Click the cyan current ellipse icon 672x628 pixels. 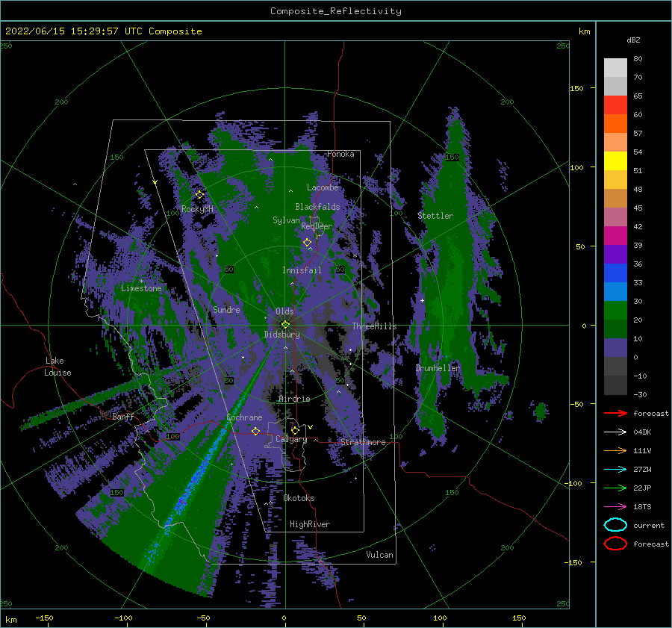(615, 525)
